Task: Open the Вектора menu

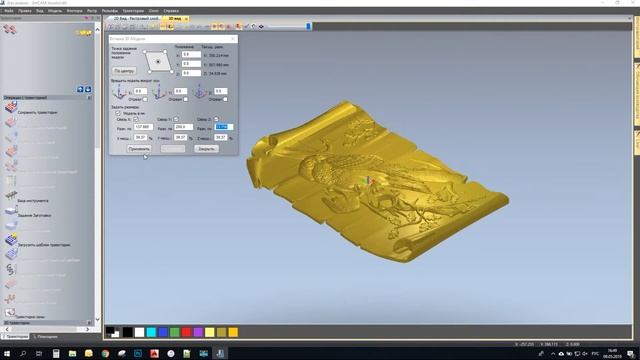Action: pos(75,11)
